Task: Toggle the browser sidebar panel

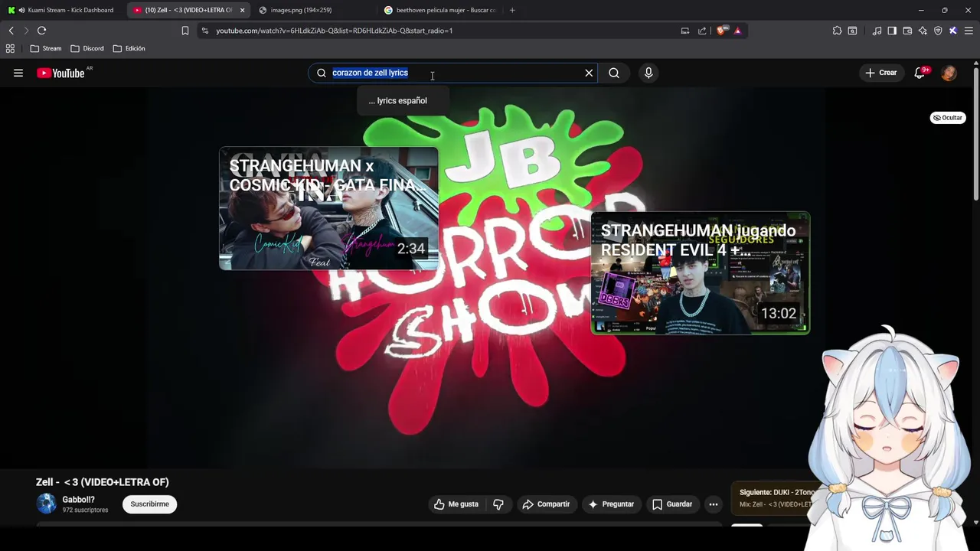Action: (x=892, y=31)
